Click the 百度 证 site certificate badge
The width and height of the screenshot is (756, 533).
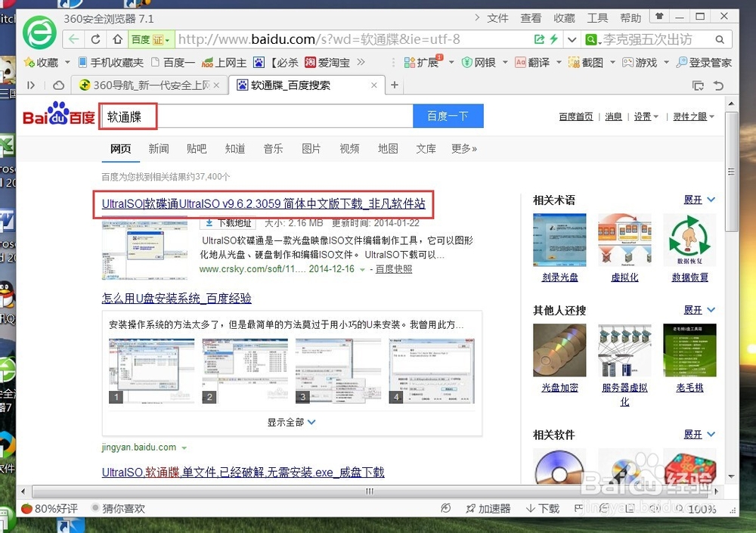pos(150,39)
